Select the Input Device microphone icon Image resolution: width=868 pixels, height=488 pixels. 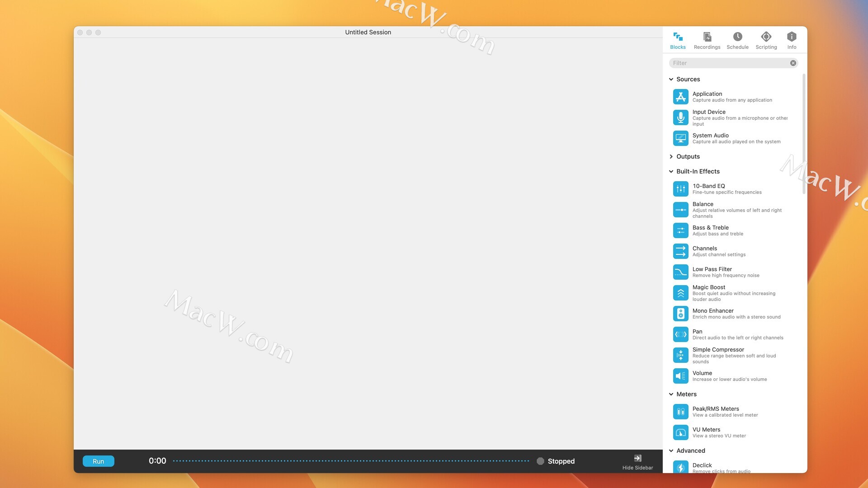click(680, 117)
